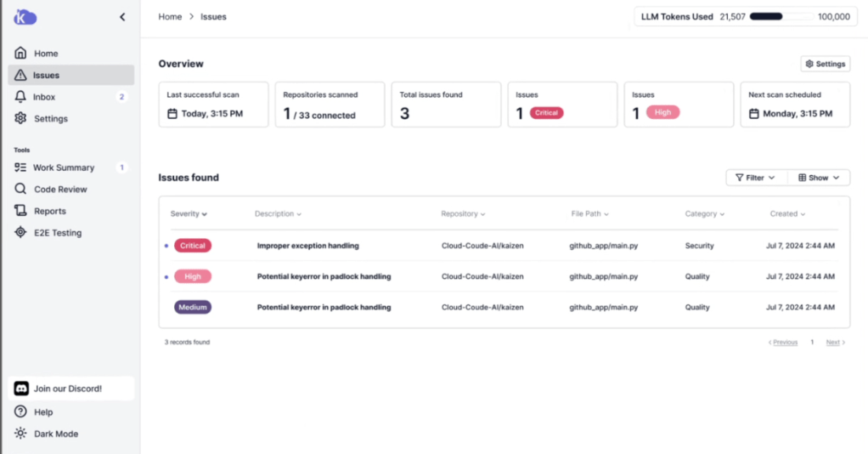Go to Home in the sidebar menu

(46, 54)
